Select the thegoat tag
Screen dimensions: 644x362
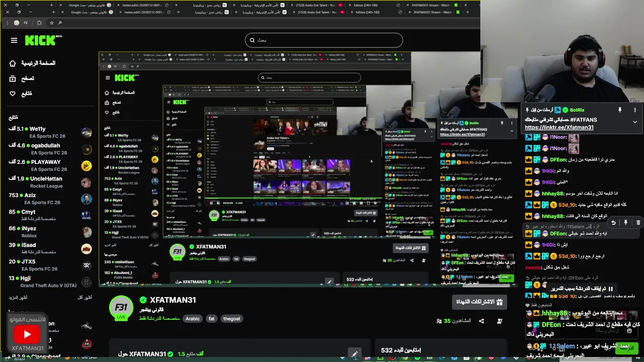pos(232,319)
